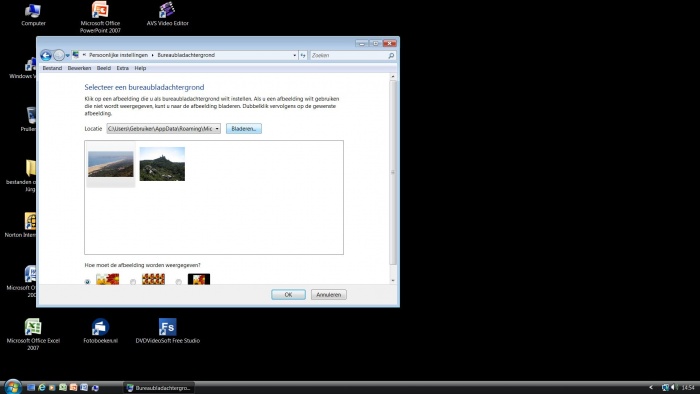Expand the Locatie path dropdown
Viewport: 700px width, 394px height.
217,129
